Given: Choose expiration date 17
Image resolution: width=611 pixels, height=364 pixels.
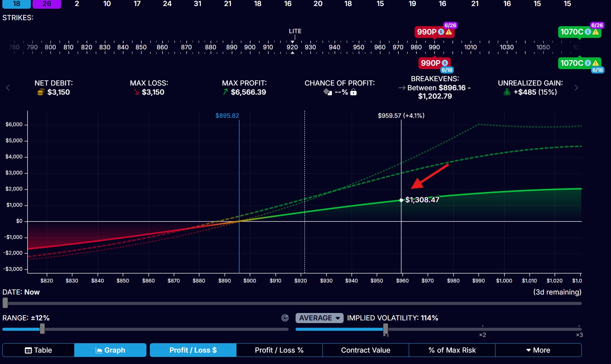Looking at the screenshot, I should click(137, 4).
